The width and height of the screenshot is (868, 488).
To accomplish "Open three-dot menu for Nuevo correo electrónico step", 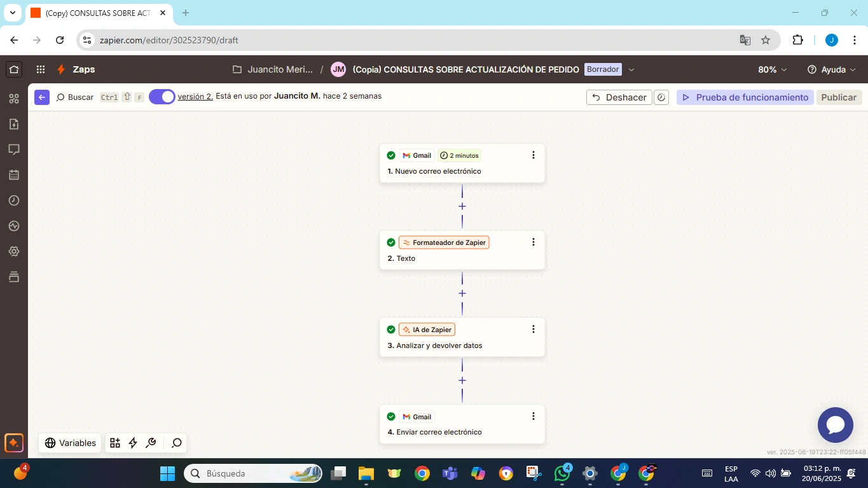I will (533, 155).
